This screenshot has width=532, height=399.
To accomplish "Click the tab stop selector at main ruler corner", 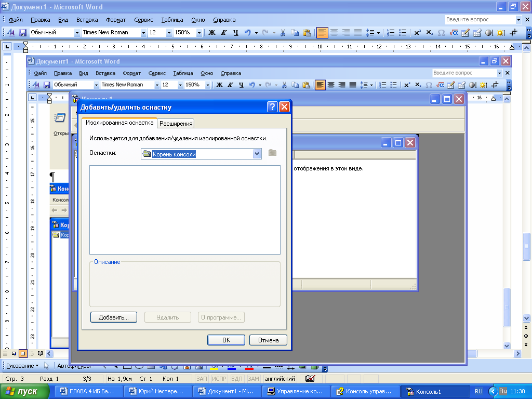I will pos(7,46).
